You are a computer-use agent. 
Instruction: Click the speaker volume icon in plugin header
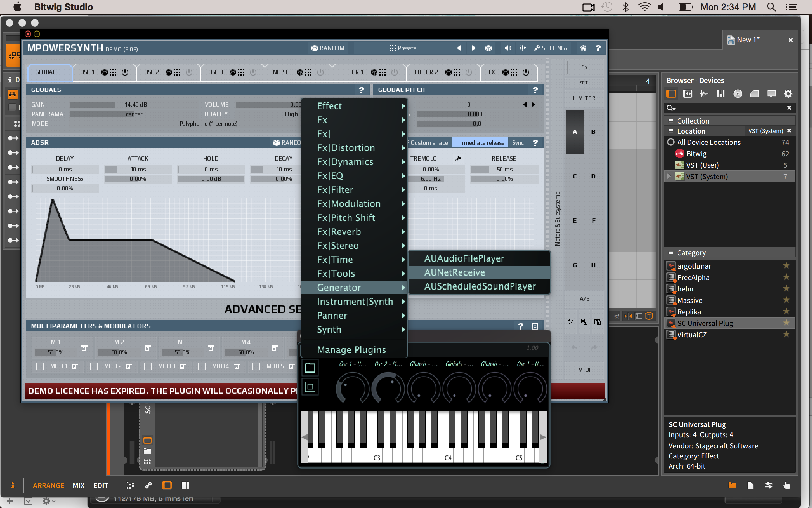coord(508,48)
